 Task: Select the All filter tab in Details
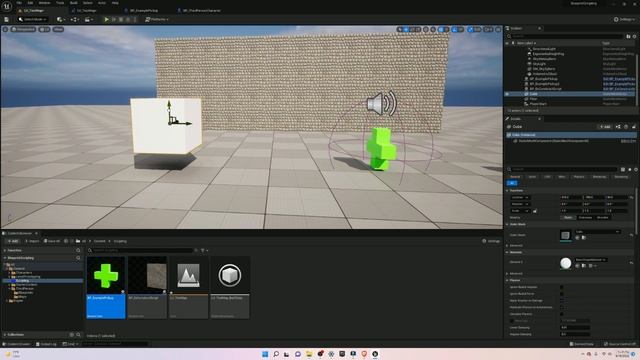511,183
